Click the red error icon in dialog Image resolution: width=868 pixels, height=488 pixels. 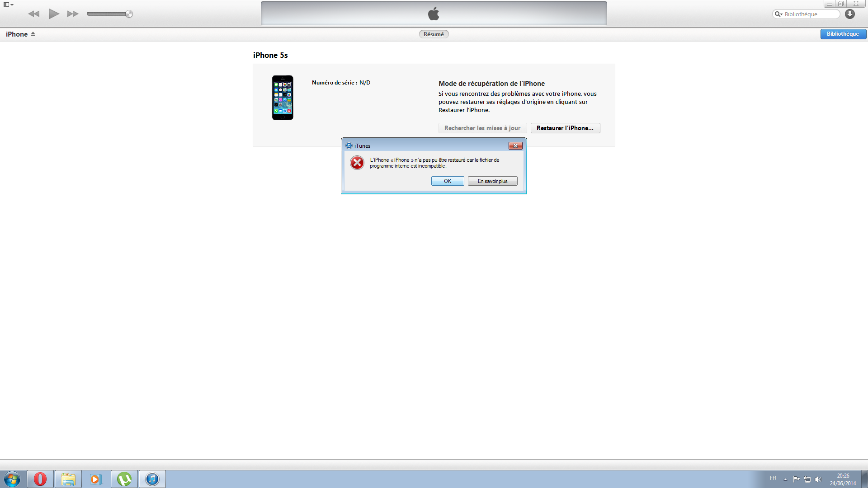click(x=357, y=163)
